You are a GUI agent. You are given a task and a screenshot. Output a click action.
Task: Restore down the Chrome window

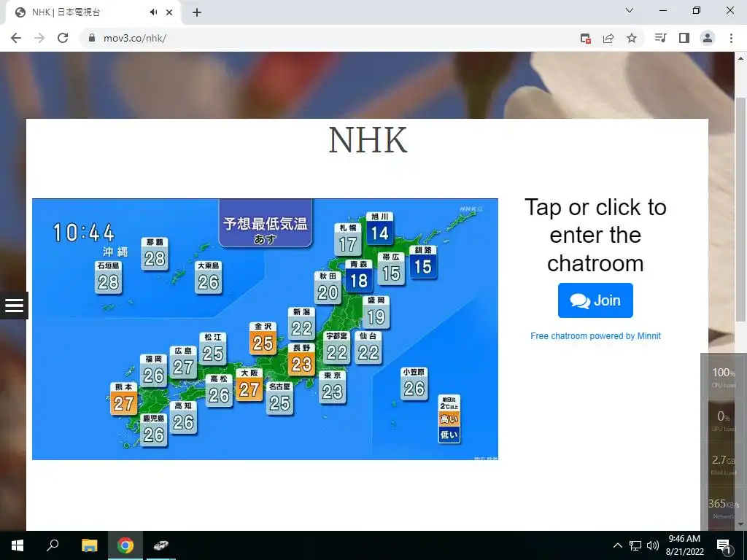[697, 10]
